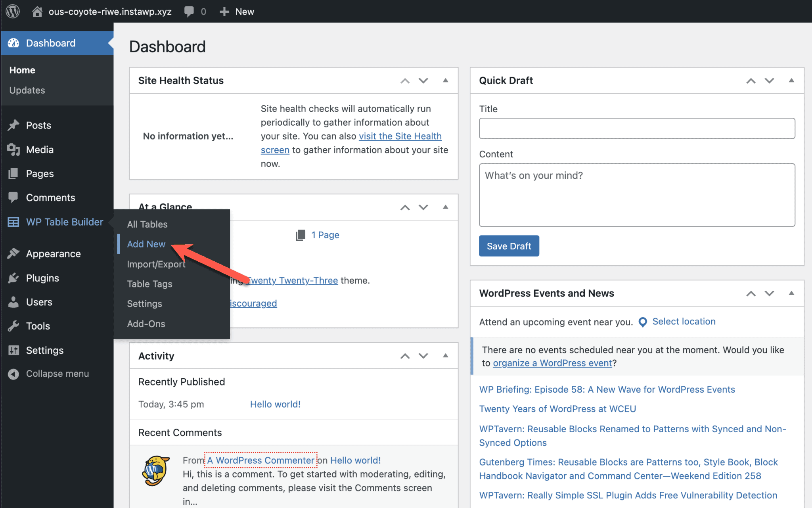Click the Posts pushpin icon in sidebar
The width and height of the screenshot is (812, 508).
[x=13, y=125]
